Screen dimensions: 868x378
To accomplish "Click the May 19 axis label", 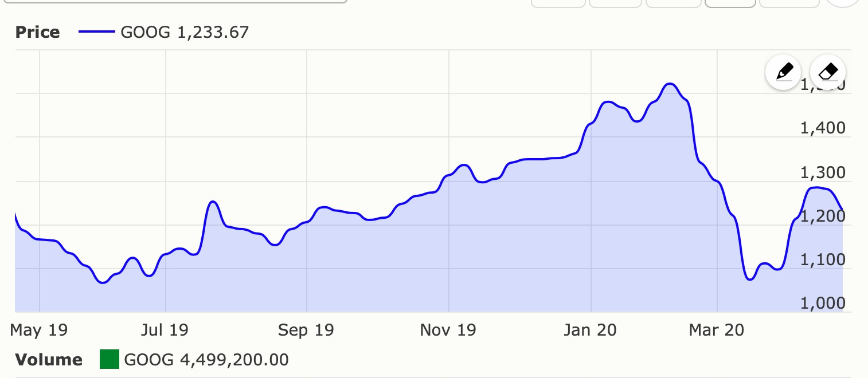I will point(38,330).
